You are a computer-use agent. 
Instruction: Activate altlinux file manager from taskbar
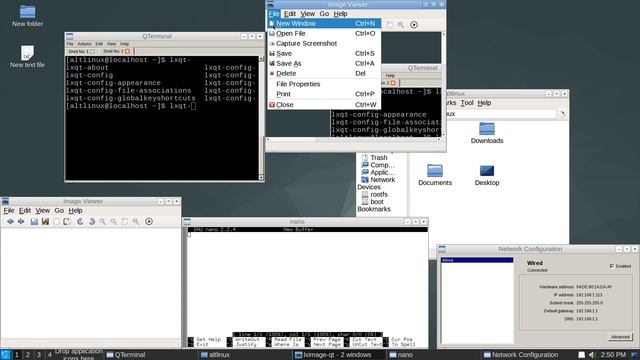(x=245, y=355)
